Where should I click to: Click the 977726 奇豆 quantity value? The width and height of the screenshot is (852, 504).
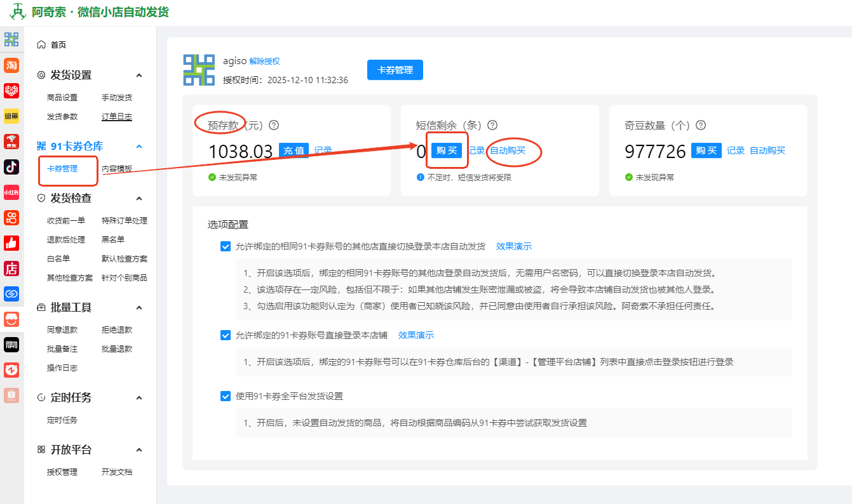[655, 152]
